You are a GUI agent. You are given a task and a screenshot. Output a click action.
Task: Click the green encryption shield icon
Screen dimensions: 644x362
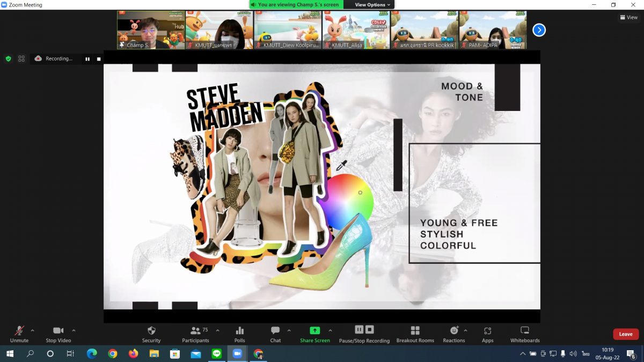[8, 58]
